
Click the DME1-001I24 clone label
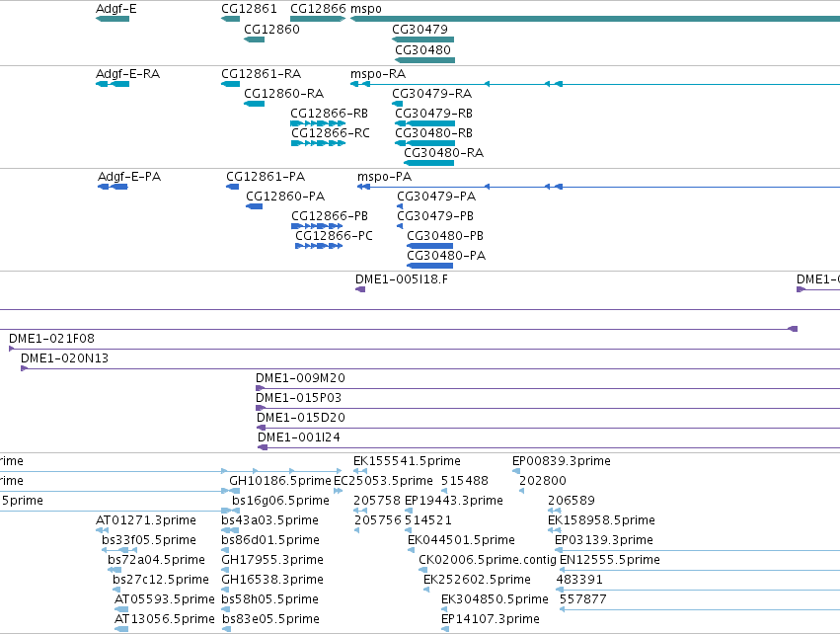[299, 437]
